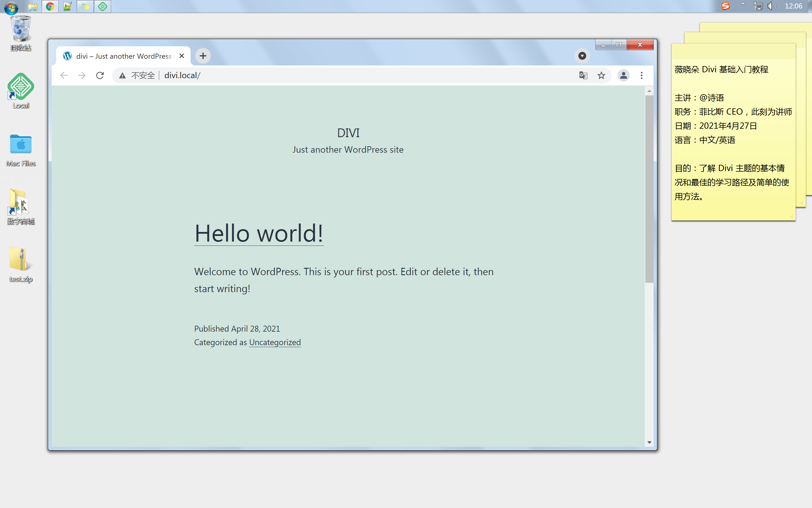Open File Explorer from the taskbar

tap(32, 6)
